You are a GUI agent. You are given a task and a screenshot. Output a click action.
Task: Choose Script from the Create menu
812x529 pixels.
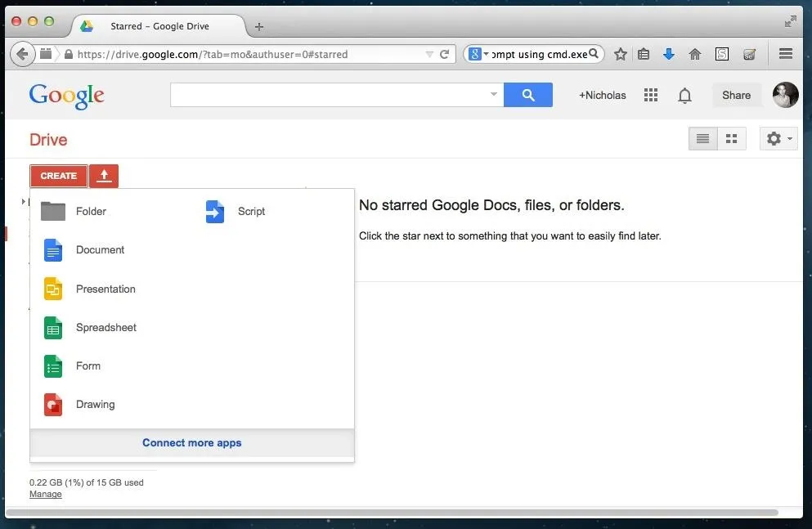[251, 211]
